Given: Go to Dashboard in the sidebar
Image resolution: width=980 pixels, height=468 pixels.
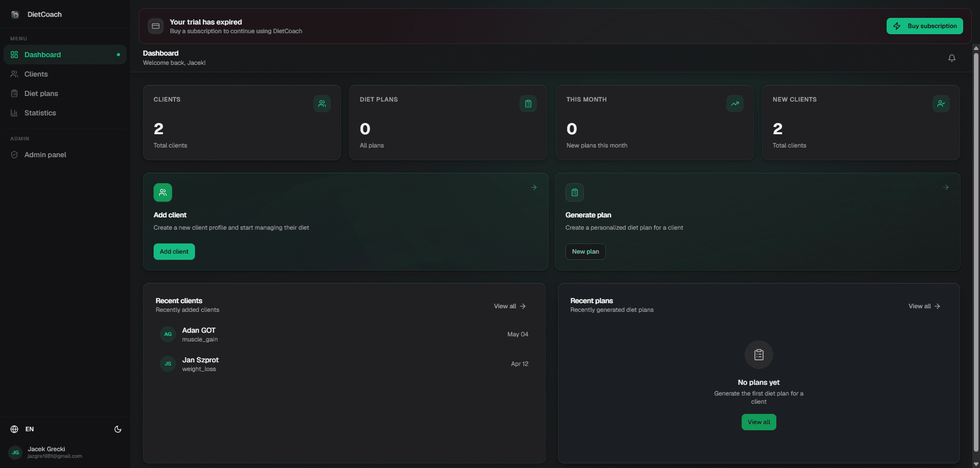Looking at the screenshot, I should [65, 55].
